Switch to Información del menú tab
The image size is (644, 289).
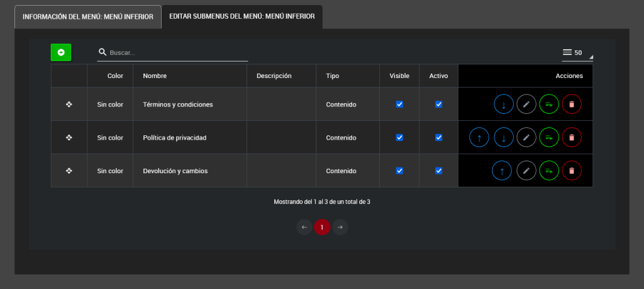tap(88, 17)
